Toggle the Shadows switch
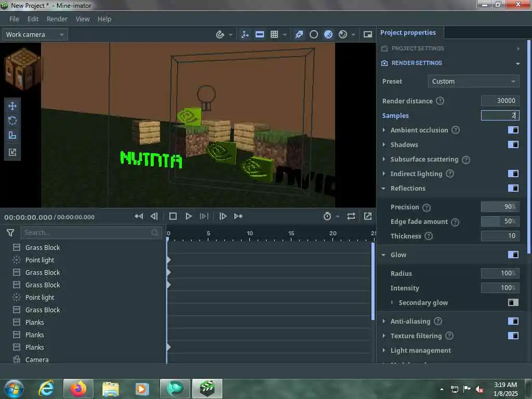The image size is (532, 399). pyautogui.click(x=513, y=144)
